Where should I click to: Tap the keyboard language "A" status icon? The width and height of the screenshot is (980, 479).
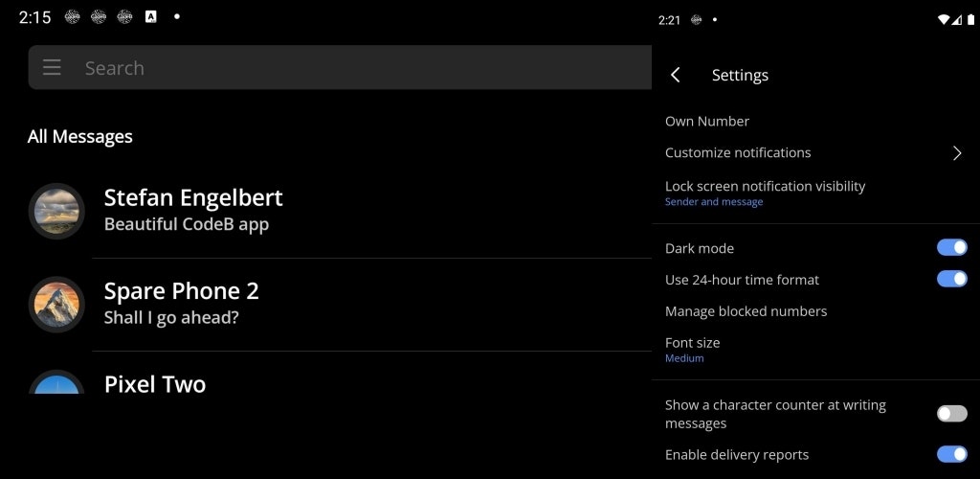tap(150, 17)
